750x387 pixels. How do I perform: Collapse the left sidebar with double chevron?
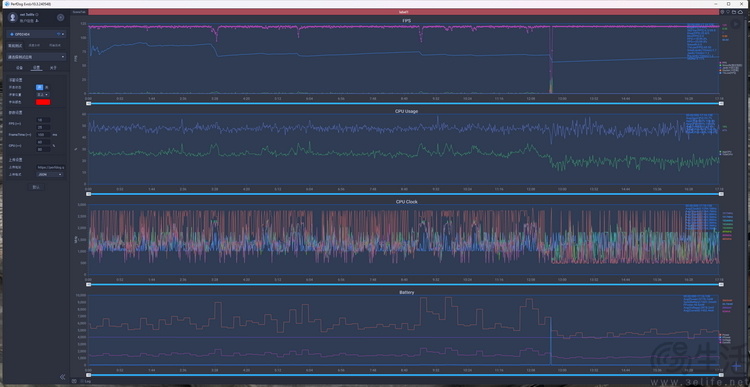[x=62, y=377]
